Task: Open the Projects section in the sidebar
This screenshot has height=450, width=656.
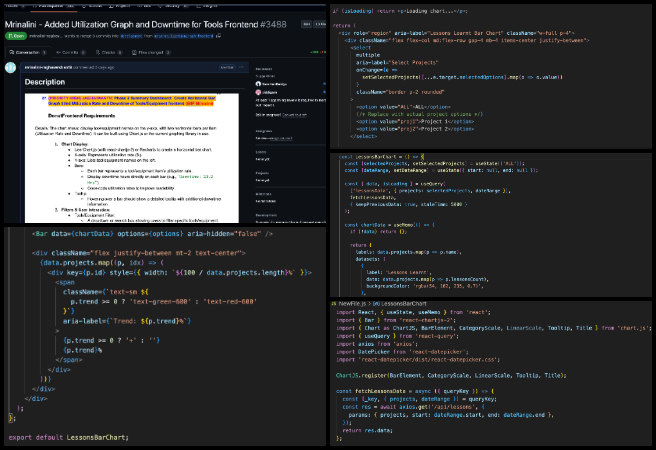Action: [x=262, y=173]
